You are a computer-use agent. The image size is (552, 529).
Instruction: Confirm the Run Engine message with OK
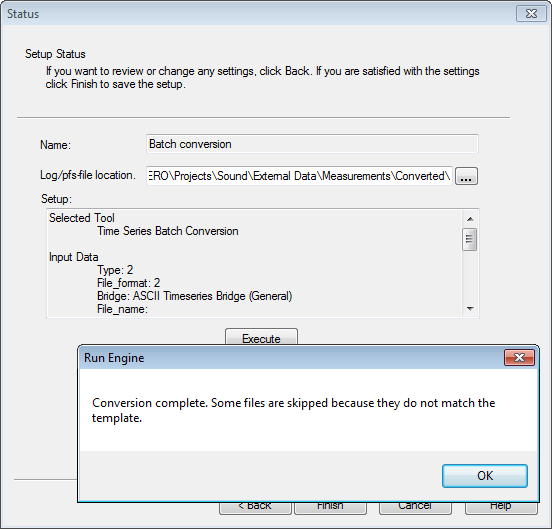pyautogui.click(x=485, y=476)
